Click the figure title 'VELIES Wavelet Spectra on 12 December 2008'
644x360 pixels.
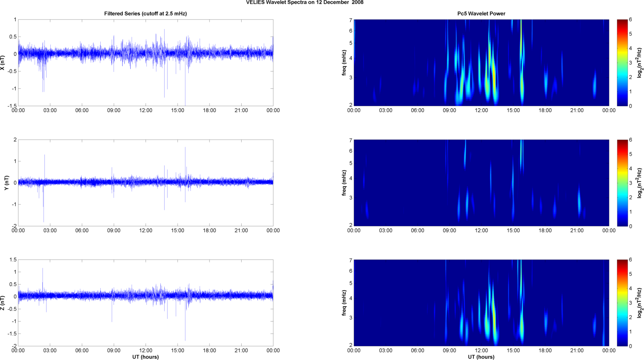click(x=305, y=3)
